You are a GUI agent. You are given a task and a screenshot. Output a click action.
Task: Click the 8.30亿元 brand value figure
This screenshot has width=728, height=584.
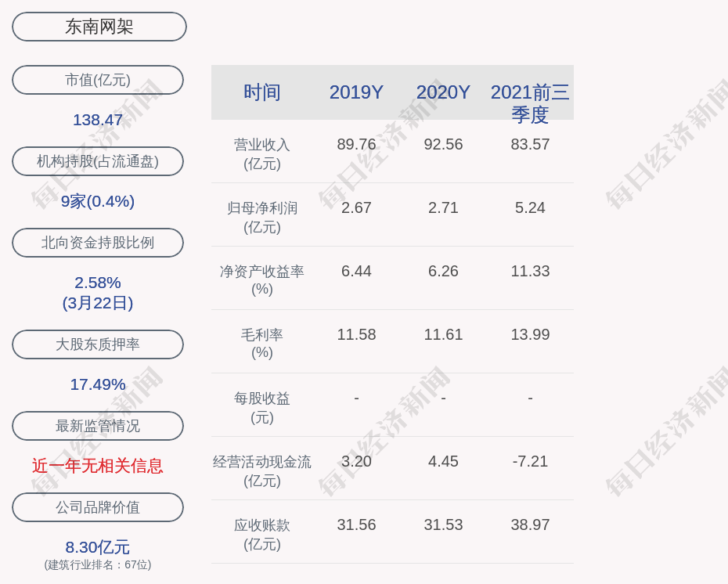click(x=98, y=547)
